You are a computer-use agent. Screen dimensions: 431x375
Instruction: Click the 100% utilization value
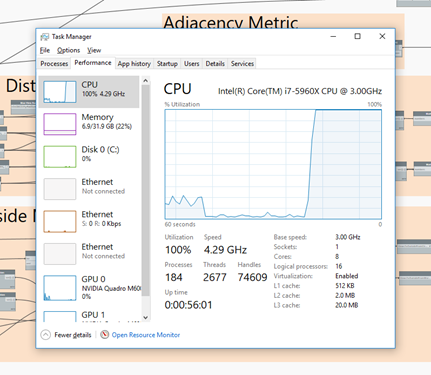178,250
